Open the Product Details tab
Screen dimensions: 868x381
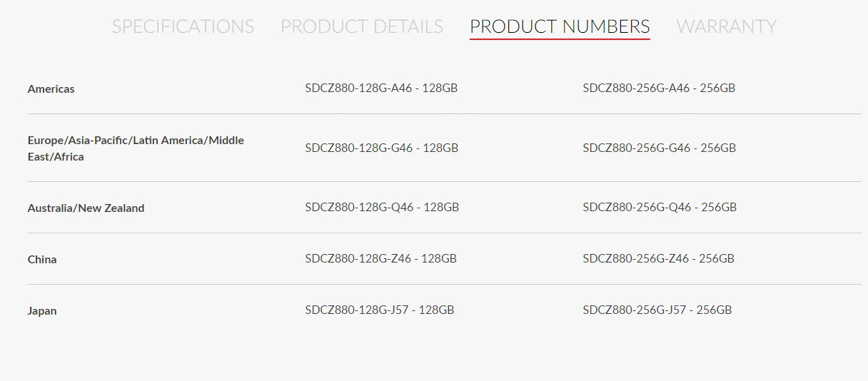point(362,26)
